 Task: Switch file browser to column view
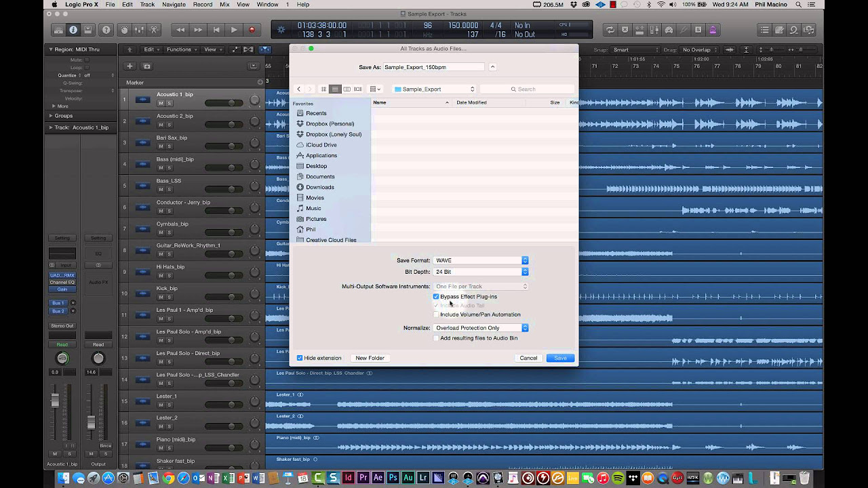tap(347, 89)
